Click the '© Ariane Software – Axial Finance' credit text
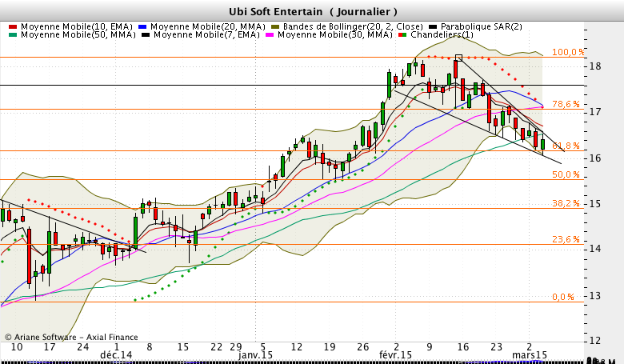 pyautogui.click(x=71, y=338)
